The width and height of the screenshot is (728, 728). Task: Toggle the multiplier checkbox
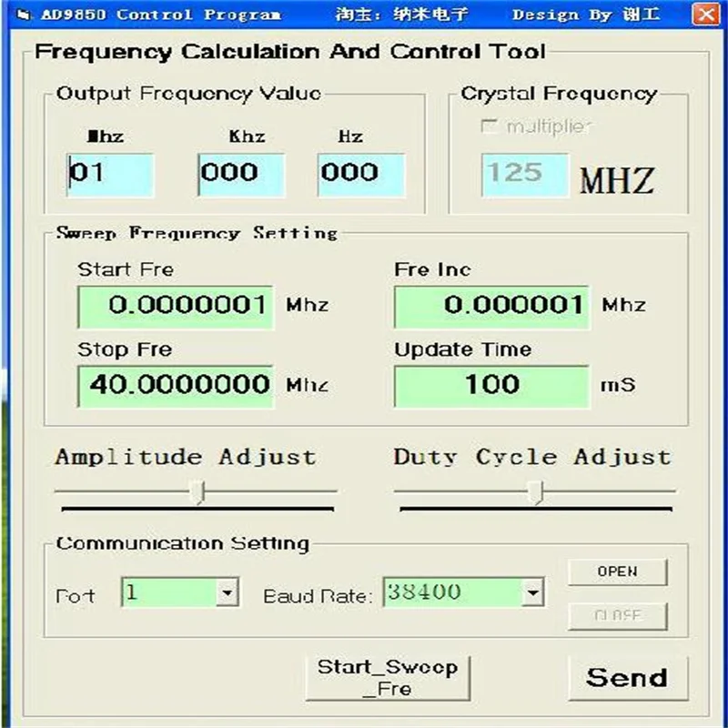(489, 126)
